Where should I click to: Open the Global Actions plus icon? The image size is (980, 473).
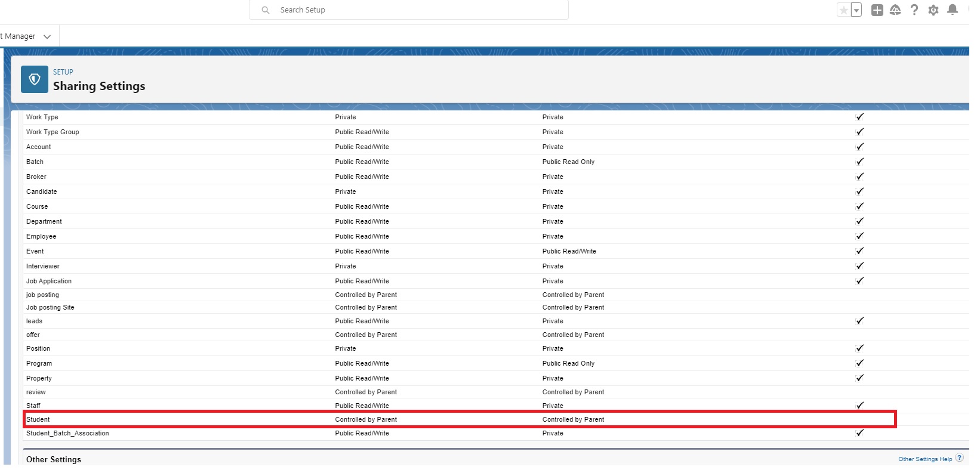pyautogui.click(x=877, y=10)
